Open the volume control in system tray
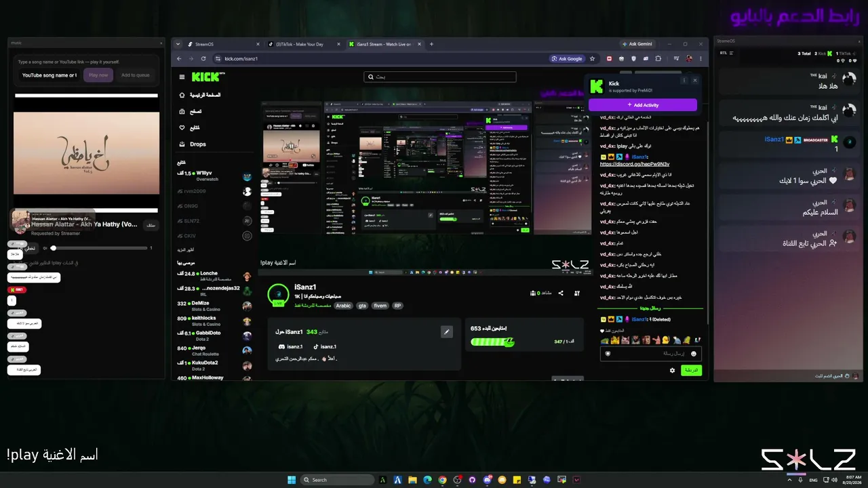This screenshot has height=488, width=868. click(x=833, y=480)
